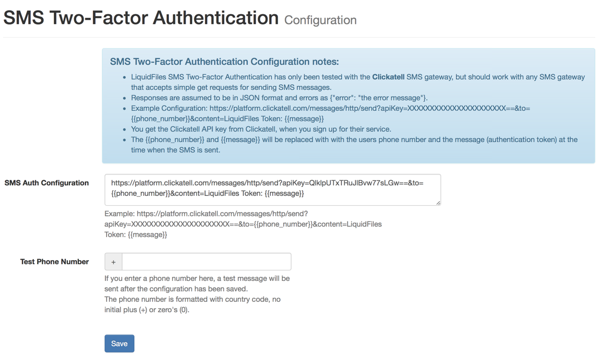Click the Example URL text below the textarea
The image size is (599, 364).
pyautogui.click(x=243, y=224)
